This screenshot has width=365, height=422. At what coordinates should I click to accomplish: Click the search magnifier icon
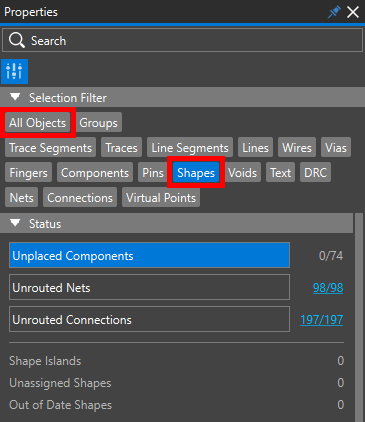pos(16,40)
